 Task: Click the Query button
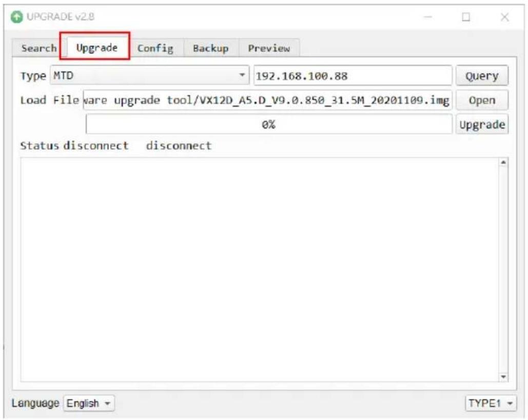click(x=482, y=76)
